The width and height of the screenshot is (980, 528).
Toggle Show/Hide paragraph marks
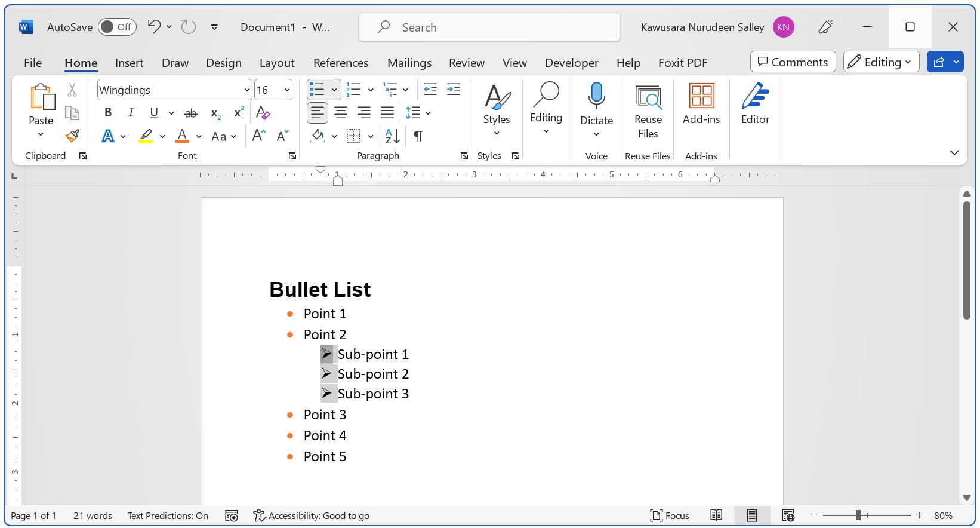[x=418, y=136]
